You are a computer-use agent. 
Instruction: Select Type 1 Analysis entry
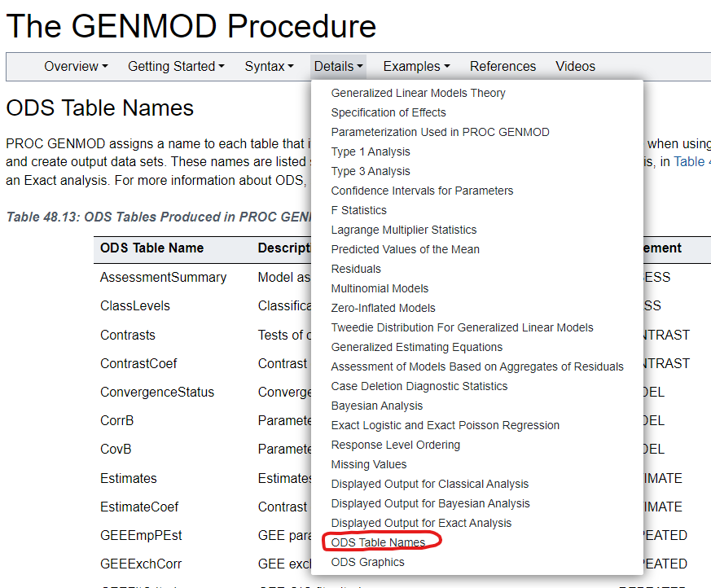click(370, 151)
